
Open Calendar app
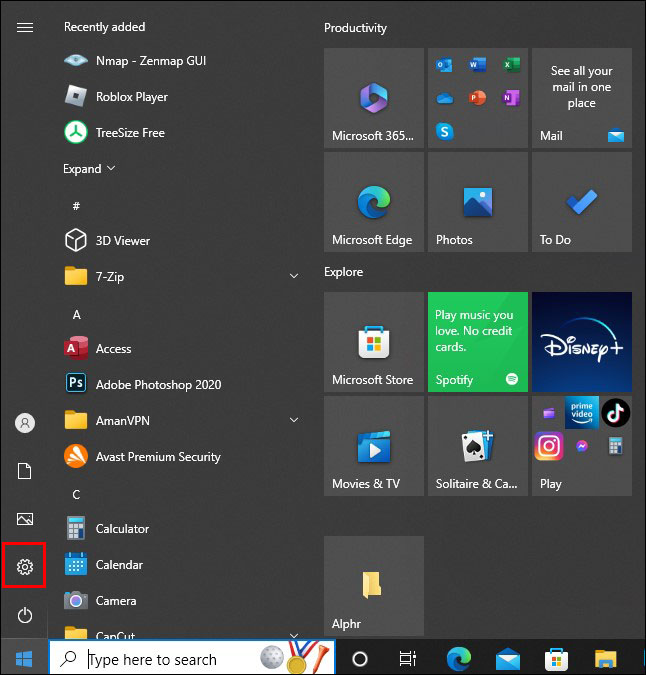coord(104,564)
